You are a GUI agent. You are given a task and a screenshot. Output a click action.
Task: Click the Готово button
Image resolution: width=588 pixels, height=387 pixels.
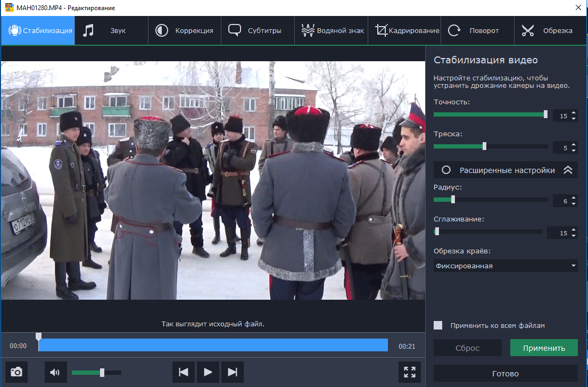pyautogui.click(x=505, y=373)
